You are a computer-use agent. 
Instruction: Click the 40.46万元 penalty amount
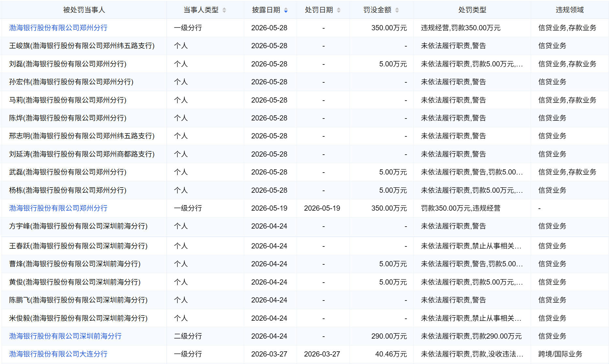tap(391, 354)
